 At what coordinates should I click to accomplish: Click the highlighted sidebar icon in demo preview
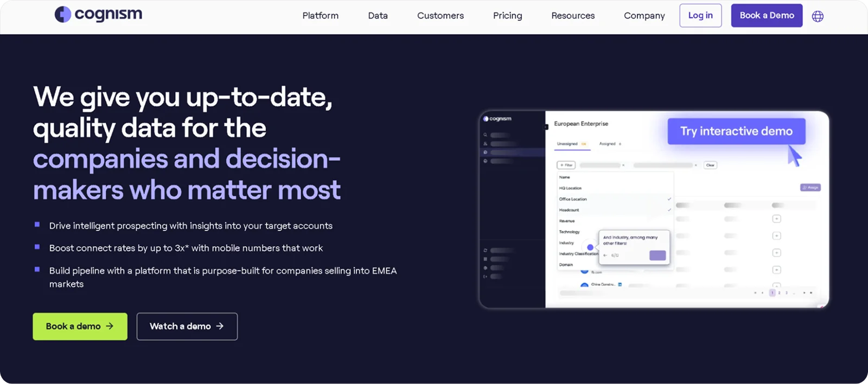coord(485,152)
